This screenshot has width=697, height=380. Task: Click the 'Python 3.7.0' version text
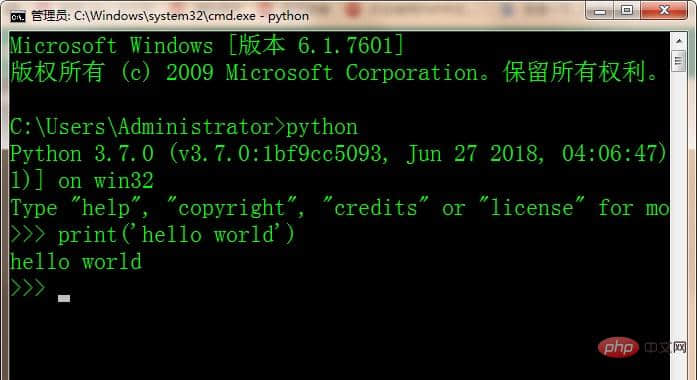82,154
